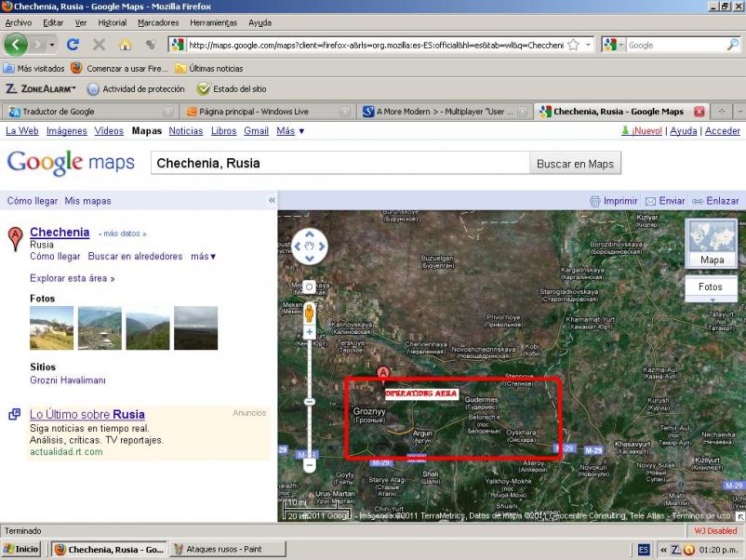This screenshot has width=746, height=560.
Task: Click the Firefox back navigation button
Action: pos(16,45)
